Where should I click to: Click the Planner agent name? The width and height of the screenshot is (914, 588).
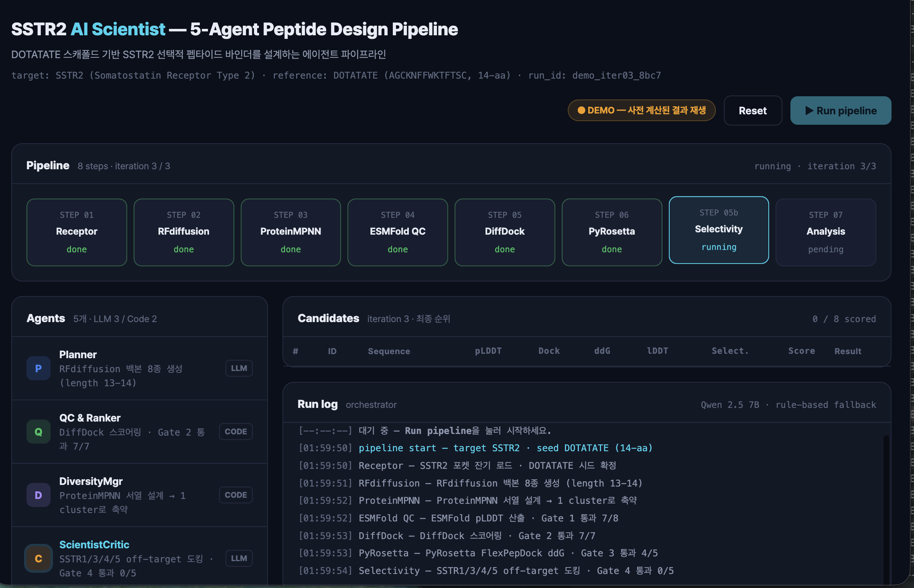tap(78, 355)
